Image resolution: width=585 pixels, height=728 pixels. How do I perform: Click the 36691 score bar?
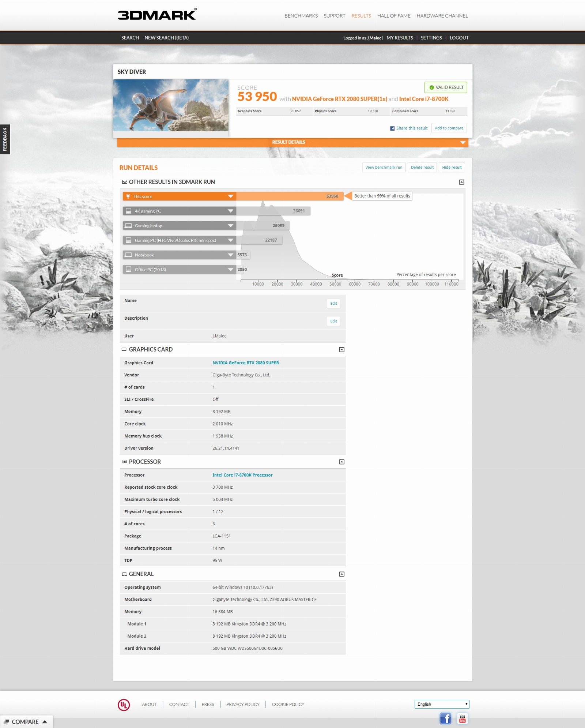coord(273,211)
